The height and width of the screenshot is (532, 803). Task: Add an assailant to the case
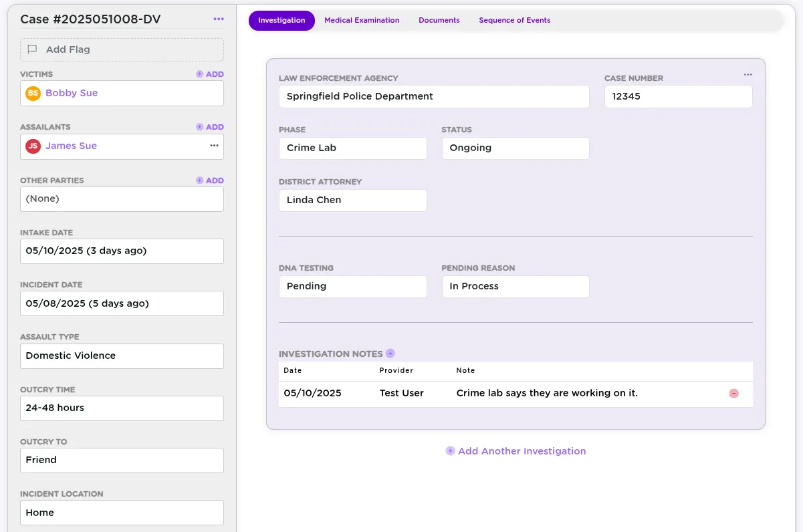[x=211, y=126]
